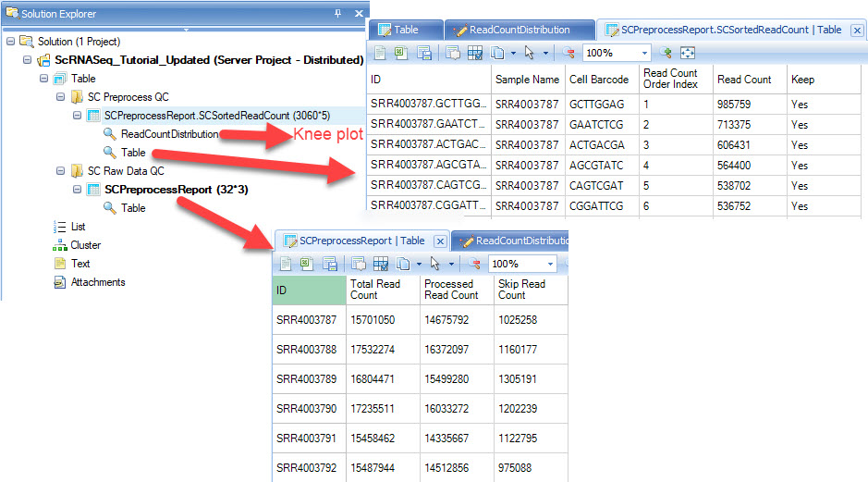
Task: Click skip read count cell 975088
Action: [x=531, y=468]
